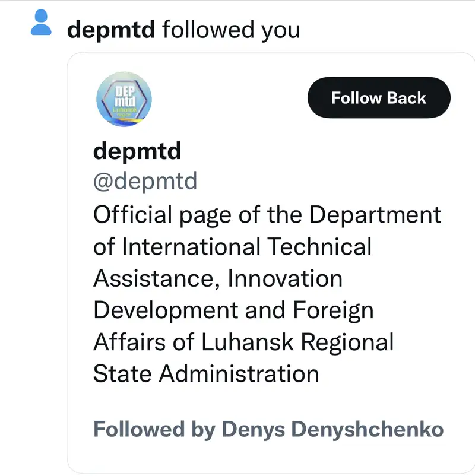The height and width of the screenshot is (476, 475).
Task: Click the blue person follow-notification icon
Action: (x=41, y=24)
